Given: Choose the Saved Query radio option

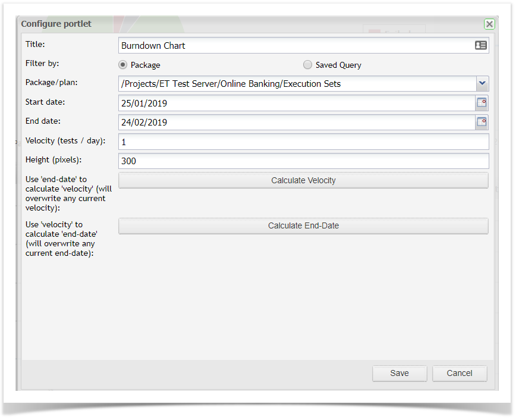Looking at the screenshot, I should tap(307, 65).
